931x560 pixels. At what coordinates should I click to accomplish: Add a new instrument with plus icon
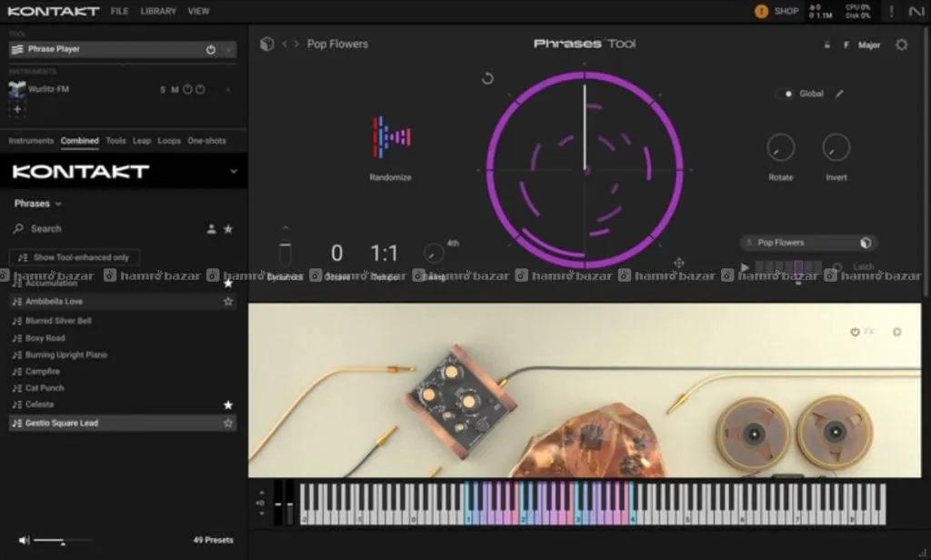click(17, 109)
